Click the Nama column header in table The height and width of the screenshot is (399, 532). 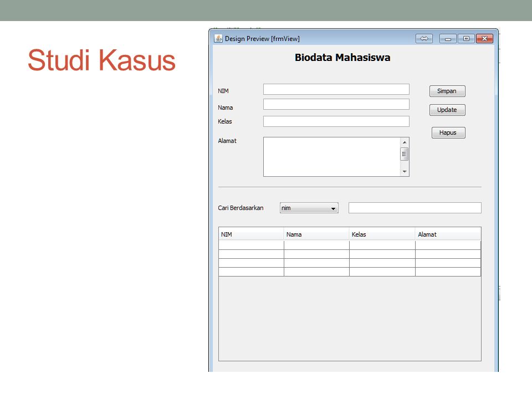[316, 234]
